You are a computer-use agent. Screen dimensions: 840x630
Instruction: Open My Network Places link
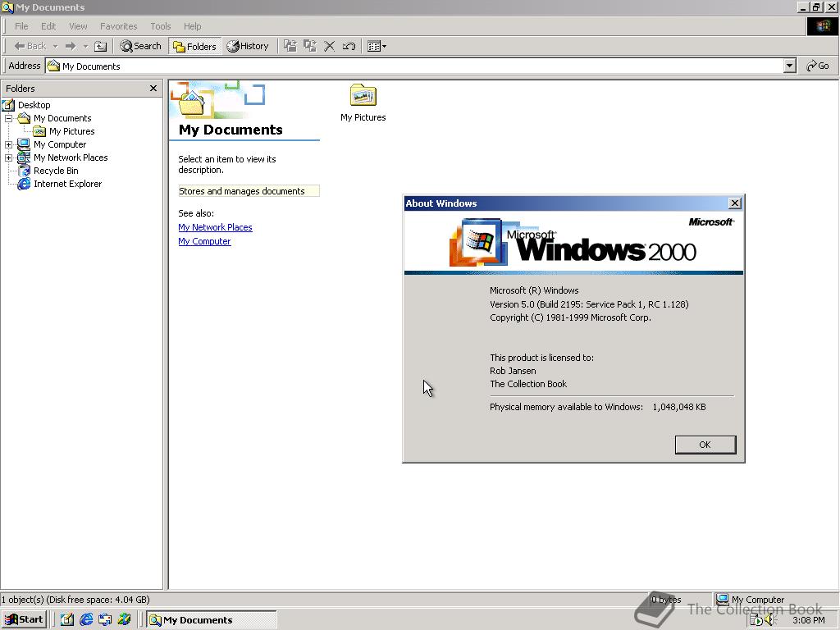coord(215,227)
